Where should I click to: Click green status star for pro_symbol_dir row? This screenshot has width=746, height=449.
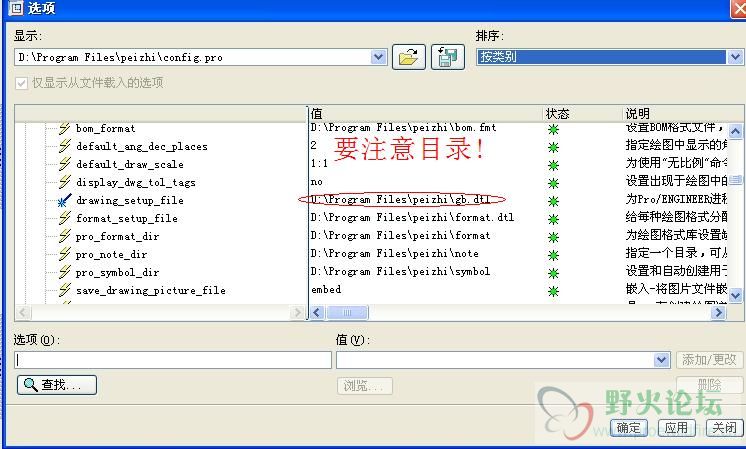click(x=553, y=273)
